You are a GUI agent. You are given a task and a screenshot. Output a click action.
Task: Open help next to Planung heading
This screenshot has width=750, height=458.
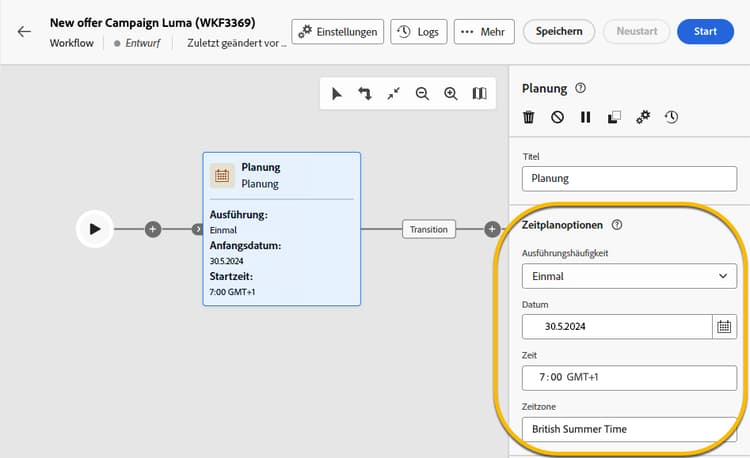tap(580, 88)
